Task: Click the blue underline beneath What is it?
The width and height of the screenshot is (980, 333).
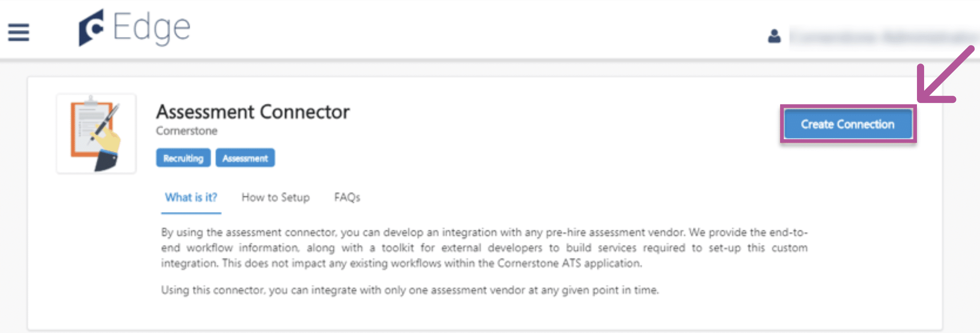Action: 191,213
